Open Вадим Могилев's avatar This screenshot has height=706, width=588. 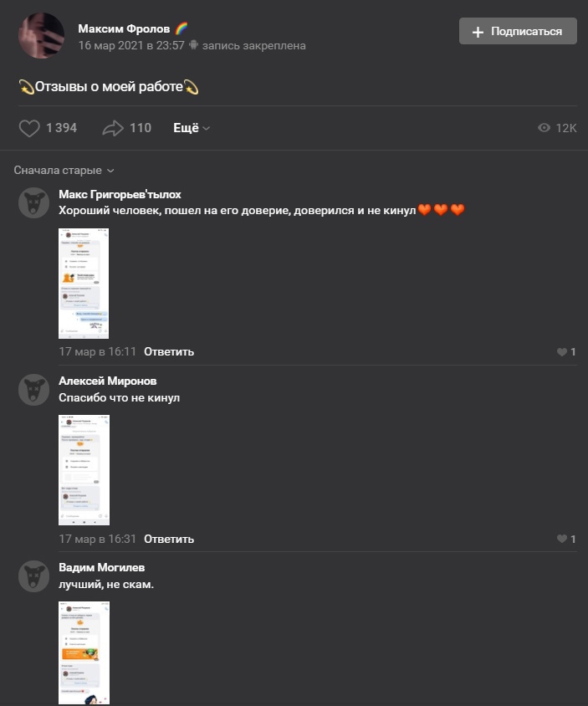[33, 576]
